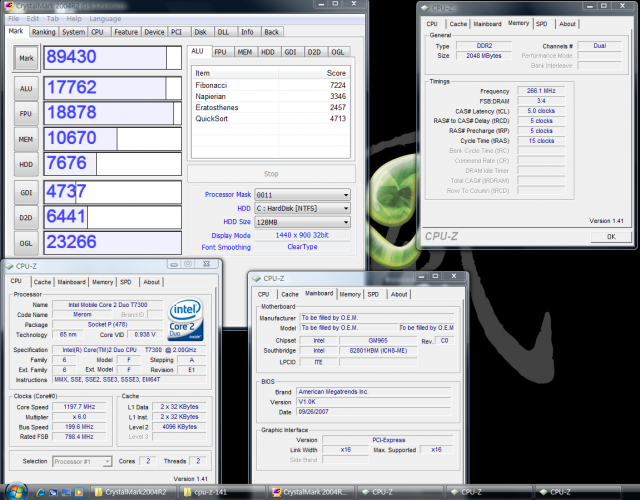Click the 23266 OGL score field
Viewport: 640px width, 500px height.
point(113,243)
